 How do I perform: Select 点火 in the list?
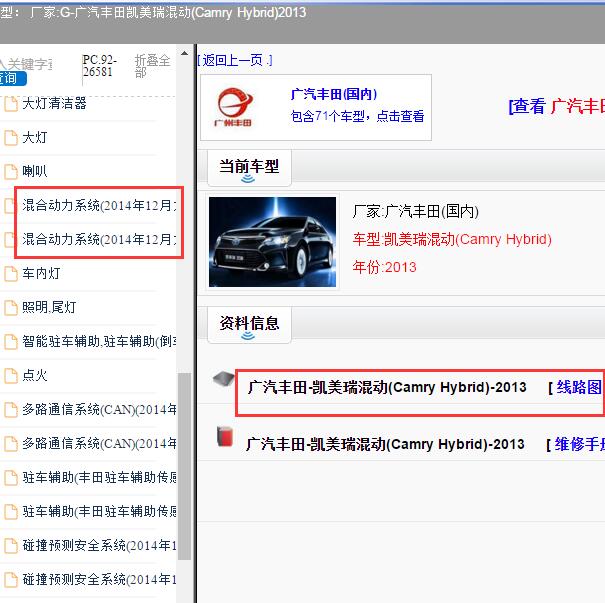[x=35, y=375]
